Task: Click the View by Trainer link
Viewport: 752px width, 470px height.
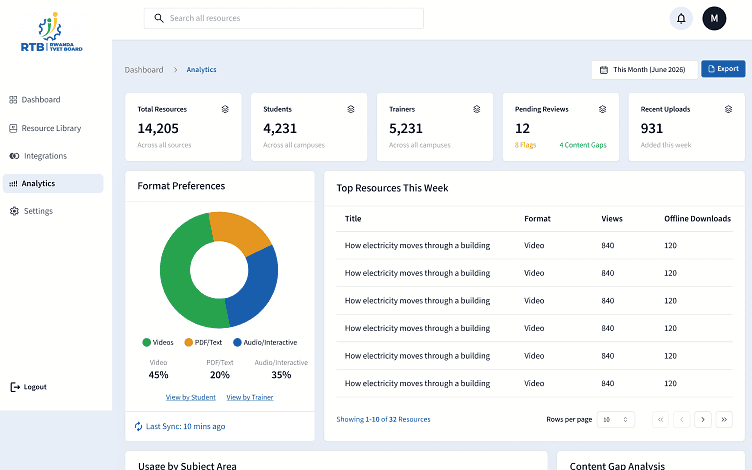Action: click(250, 397)
